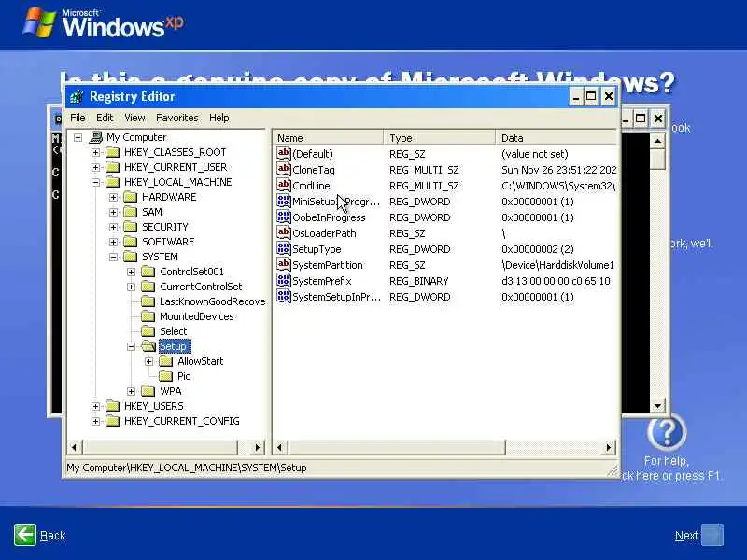Click the CmdLine string value icon
The width and height of the screenshot is (747, 560).
pyautogui.click(x=284, y=185)
